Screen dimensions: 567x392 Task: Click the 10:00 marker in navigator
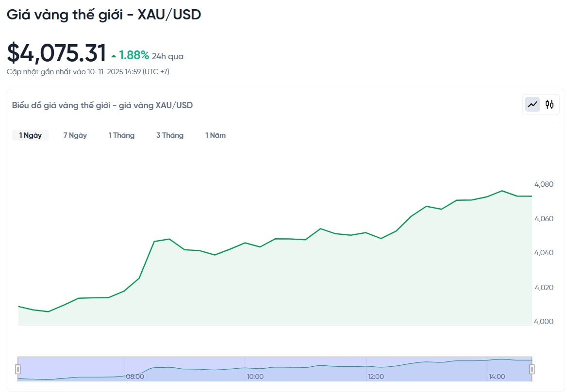coord(255,376)
